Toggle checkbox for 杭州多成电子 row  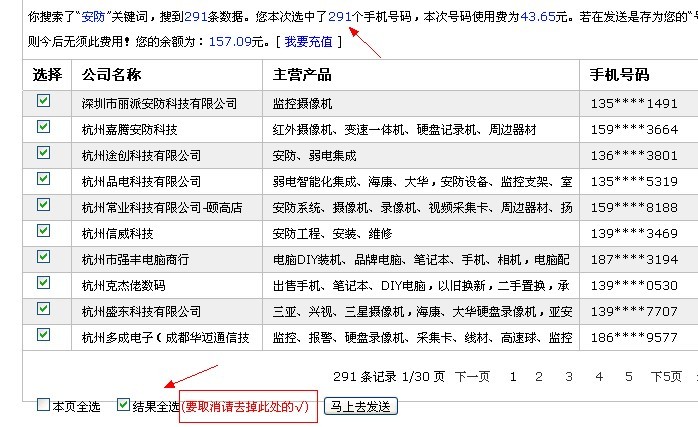coord(43,335)
